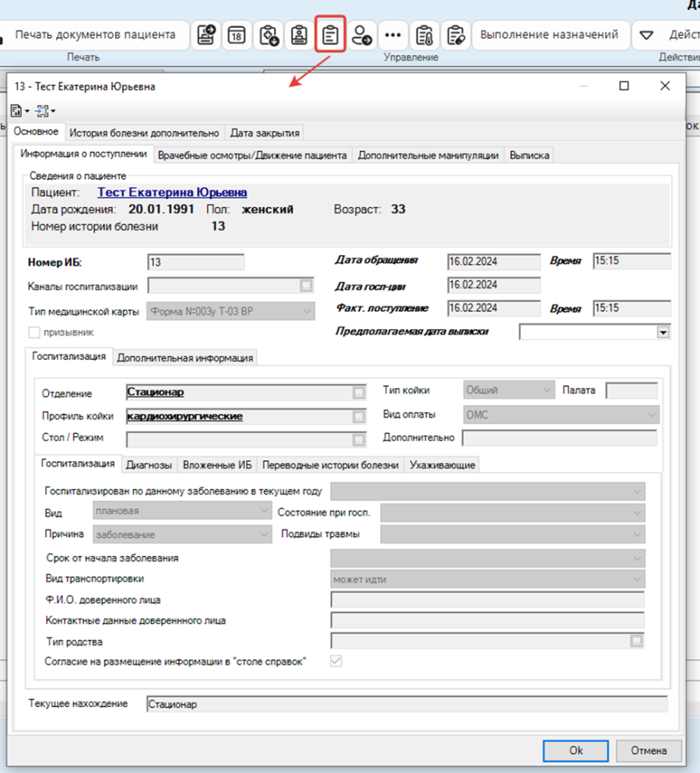Click the Факт. поступление date field
Image resolution: width=700 pixels, height=773 pixels.
click(x=494, y=308)
